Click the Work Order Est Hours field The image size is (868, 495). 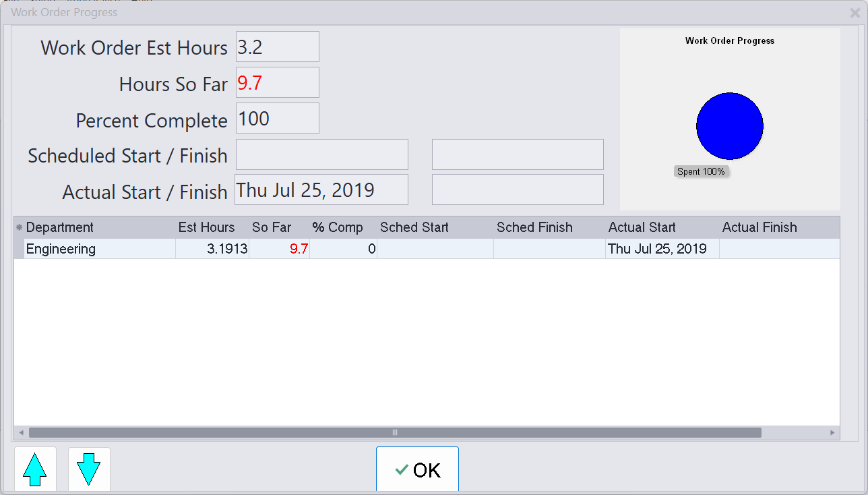(277, 47)
